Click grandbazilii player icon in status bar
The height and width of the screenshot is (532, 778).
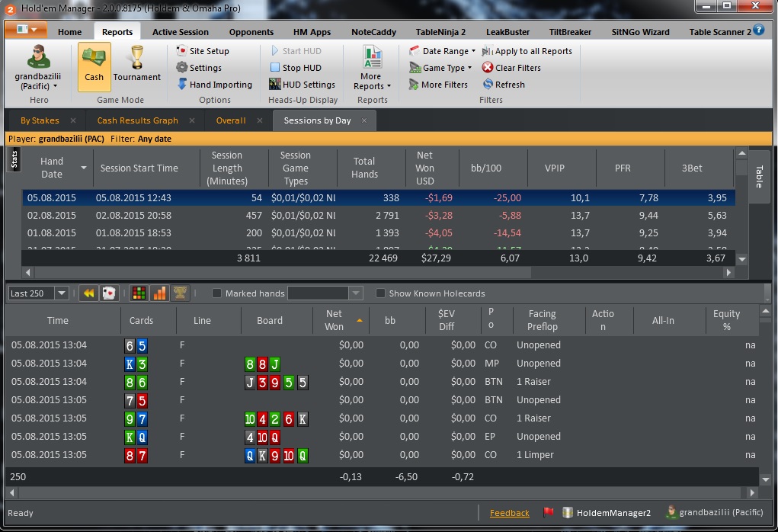tap(672, 512)
